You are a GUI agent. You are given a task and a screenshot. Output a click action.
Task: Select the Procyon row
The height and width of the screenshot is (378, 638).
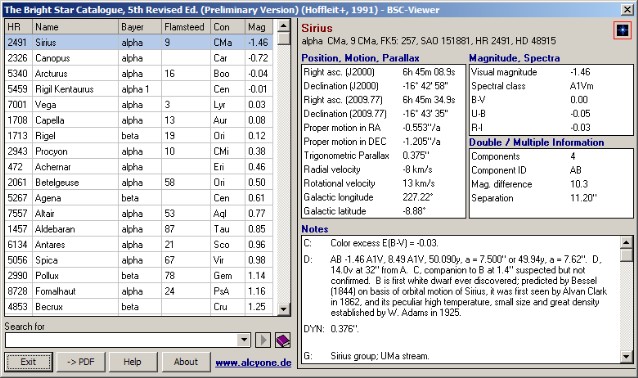139,151
